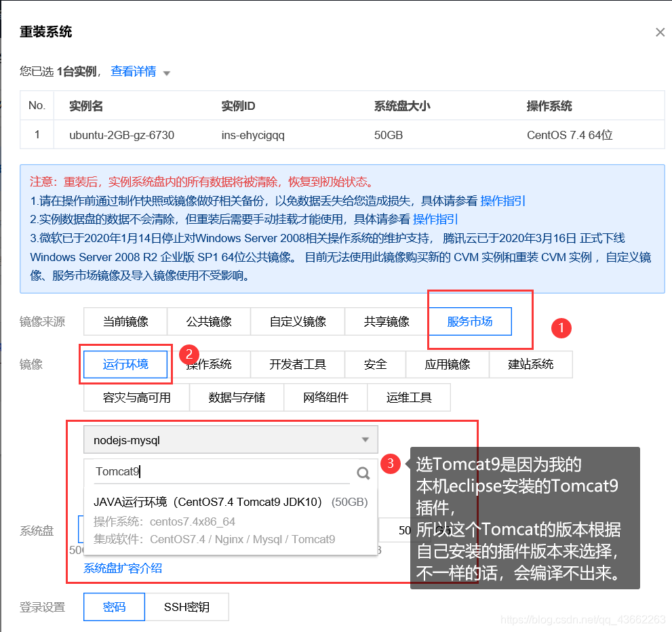Choose 数据与存储 image category

point(237,397)
